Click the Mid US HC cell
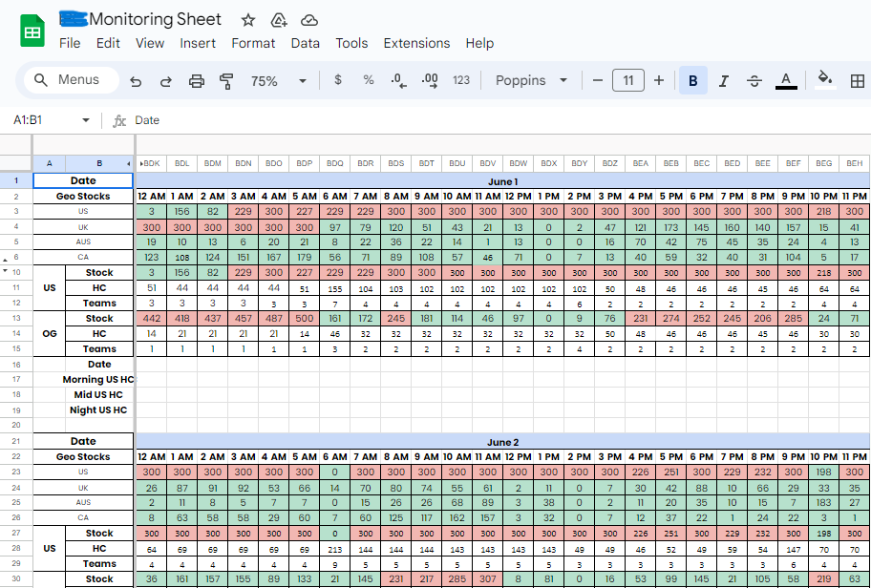 click(x=99, y=395)
